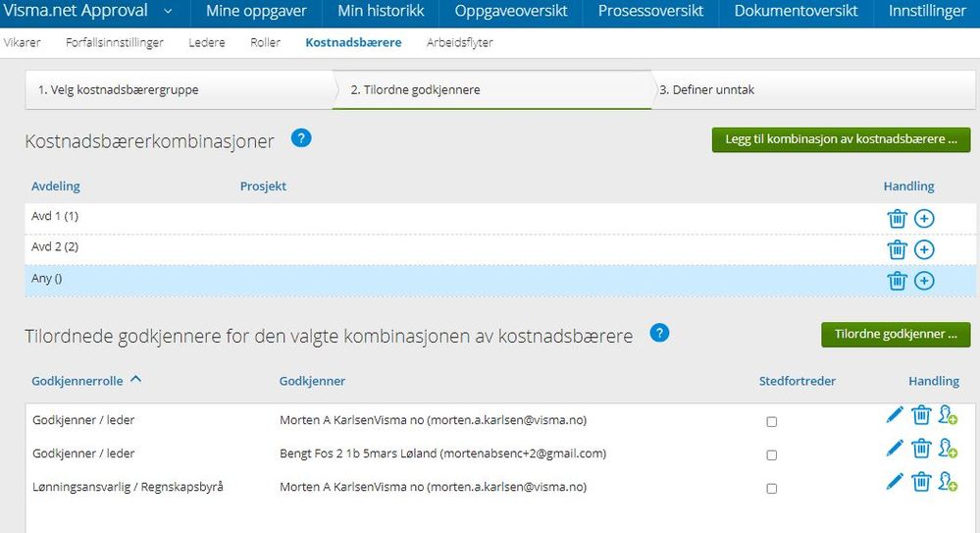
Task: Add substitute for Bengt Fos approver
Action: [948, 448]
